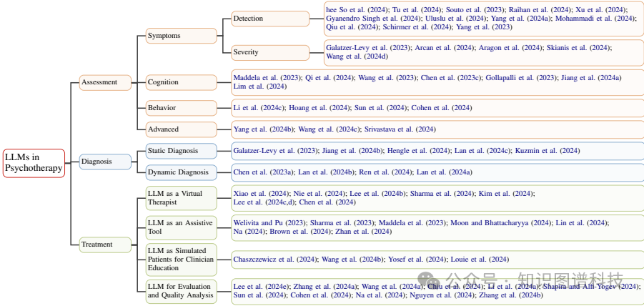Click LLM for Evaluation and Quality Analysis node
This screenshot has height=306, width=644.
(x=181, y=291)
